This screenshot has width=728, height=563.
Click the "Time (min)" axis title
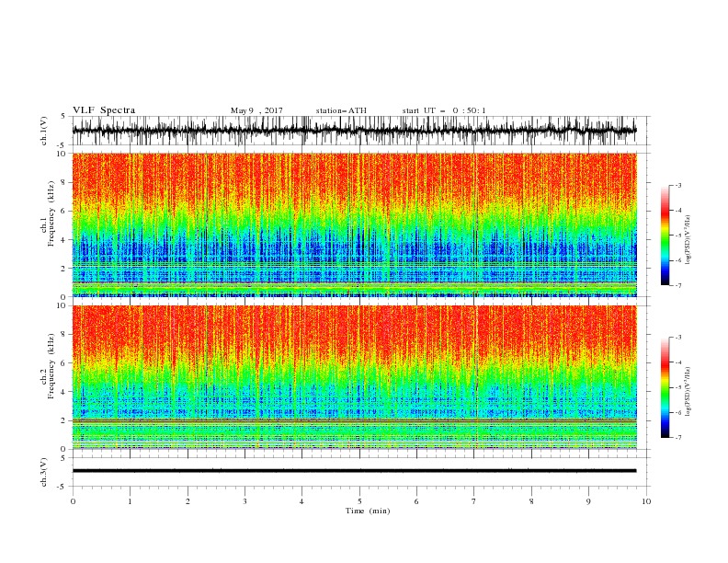pos(368,511)
